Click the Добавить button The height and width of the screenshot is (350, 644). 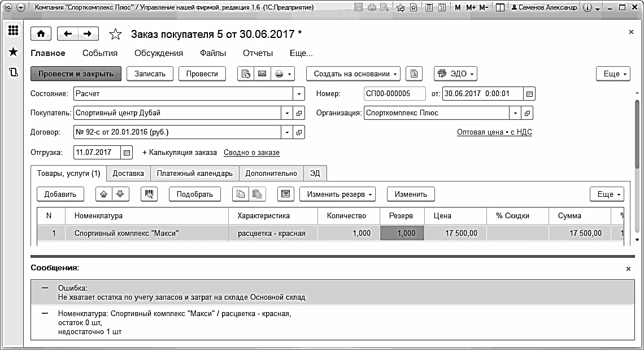tap(60, 194)
